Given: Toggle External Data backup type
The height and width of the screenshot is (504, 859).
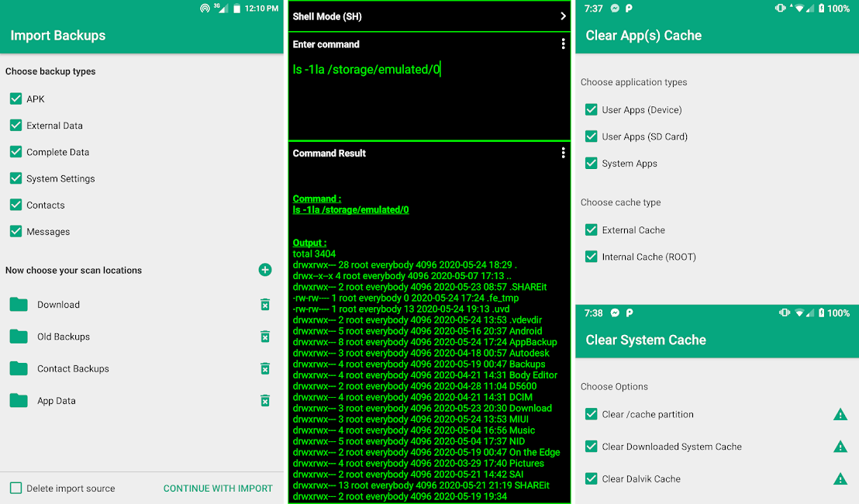Looking at the screenshot, I should pyautogui.click(x=16, y=125).
